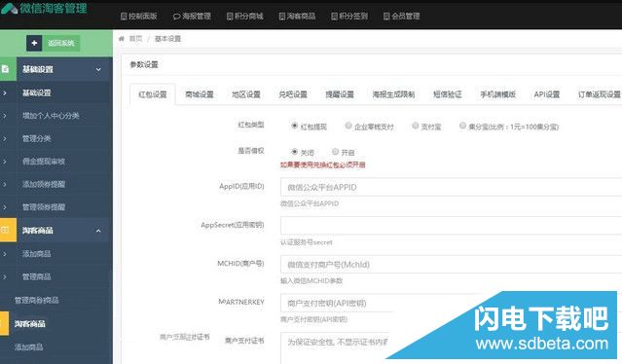
Task: Switch to the 订单返现设置 tab
Action: pos(599,94)
